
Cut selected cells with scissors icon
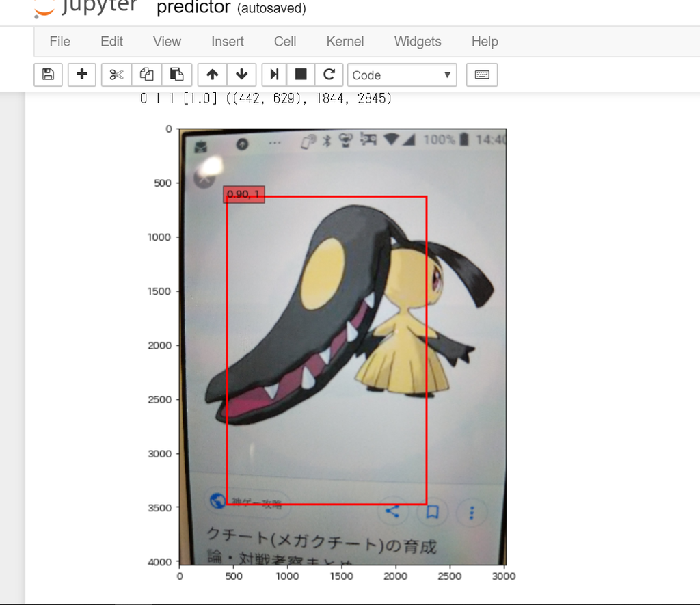tap(116, 75)
